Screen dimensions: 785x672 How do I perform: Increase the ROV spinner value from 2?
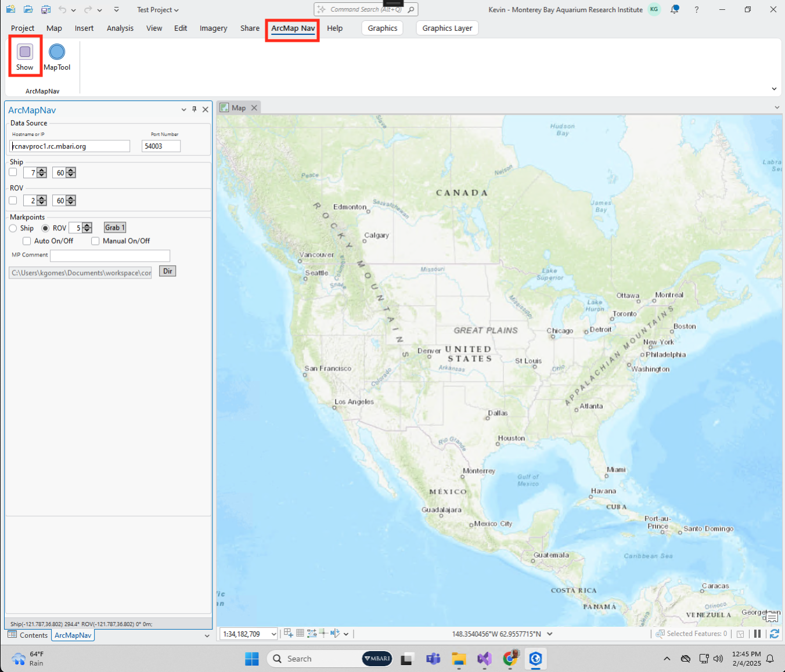(x=42, y=198)
